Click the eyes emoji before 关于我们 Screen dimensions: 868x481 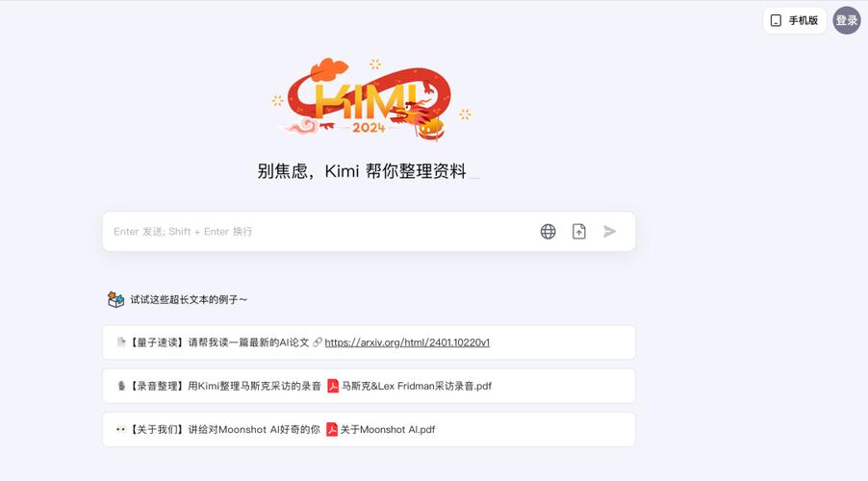120,429
